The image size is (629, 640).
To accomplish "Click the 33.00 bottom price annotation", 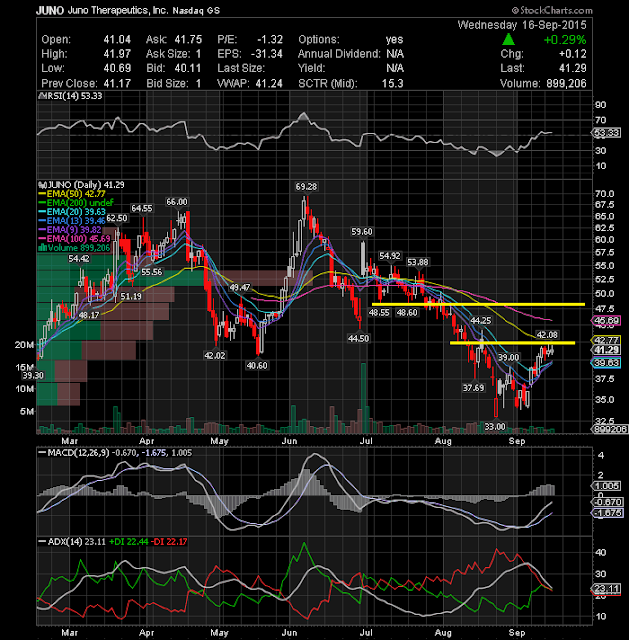I will (x=495, y=427).
